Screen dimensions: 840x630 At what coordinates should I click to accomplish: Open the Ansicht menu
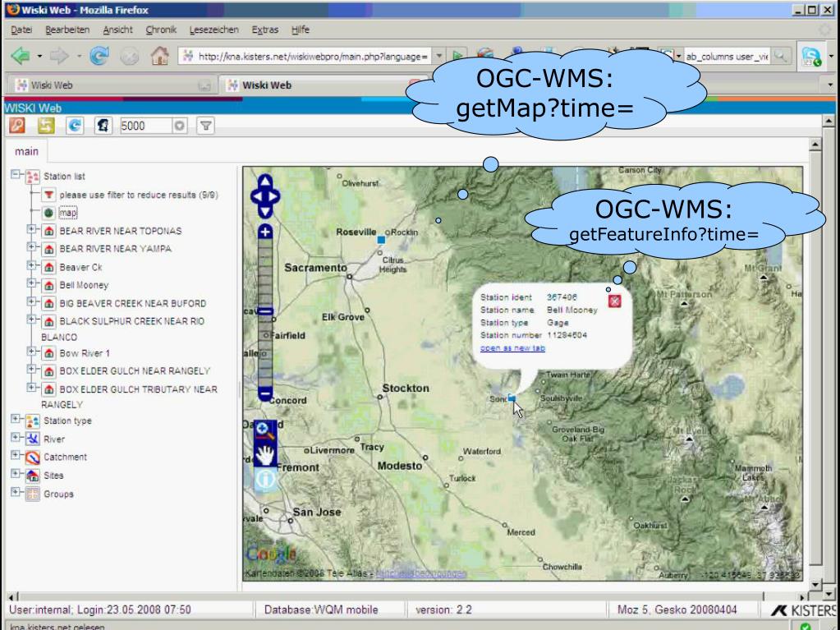coord(118,30)
